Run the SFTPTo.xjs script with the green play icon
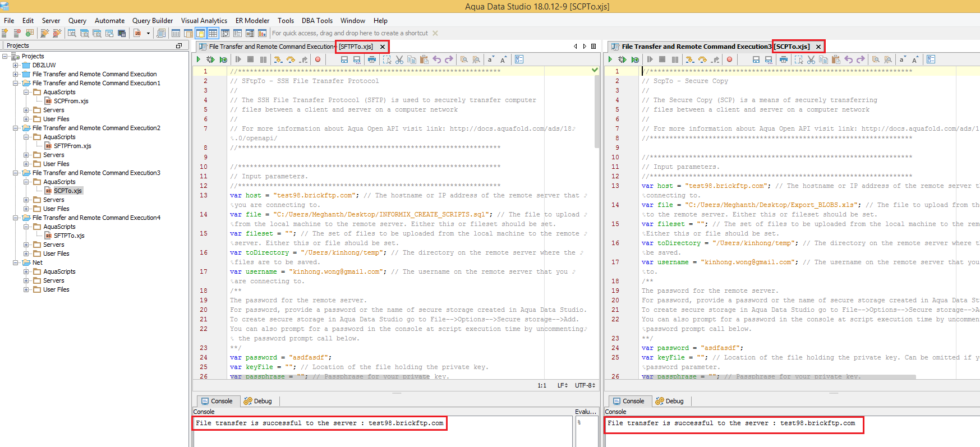The image size is (980, 447). point(199,59)
